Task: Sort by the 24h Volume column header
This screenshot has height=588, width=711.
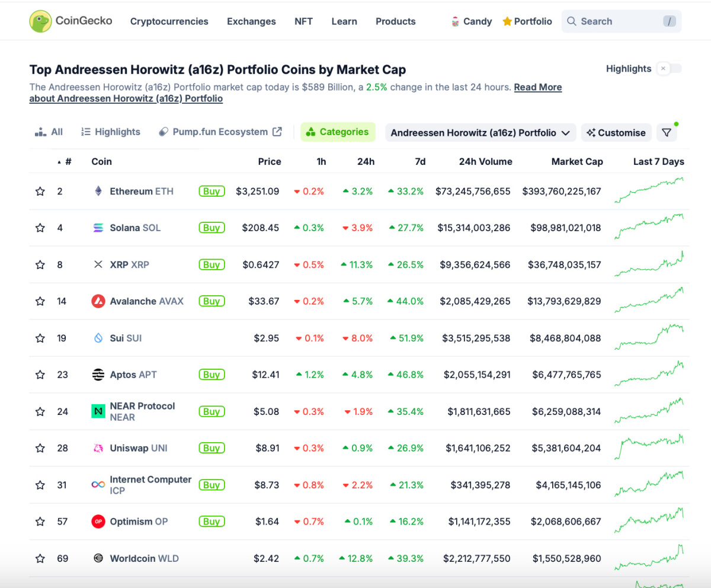Action: 485,162
